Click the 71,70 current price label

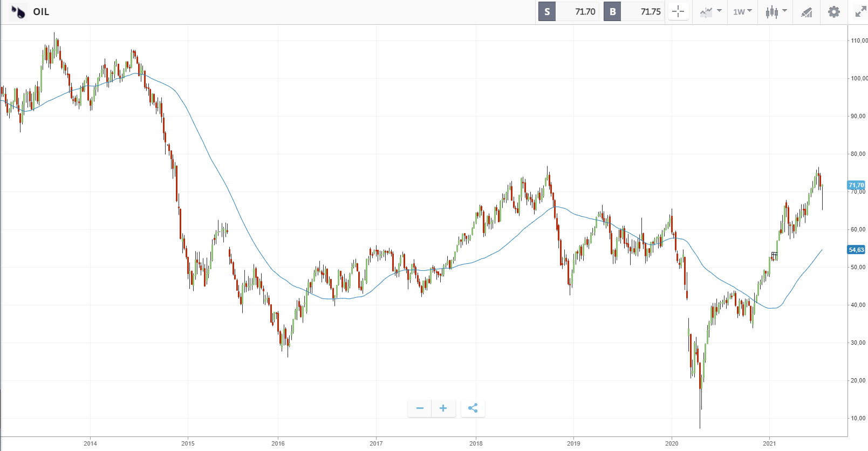(856, 185)
